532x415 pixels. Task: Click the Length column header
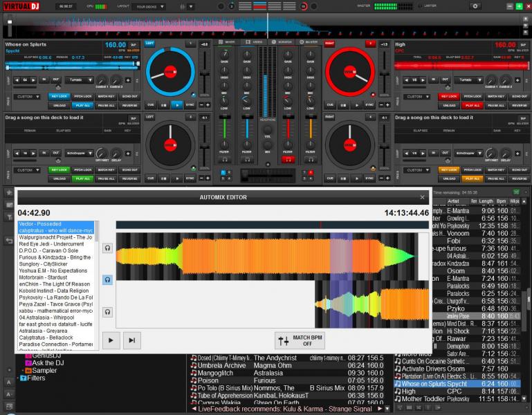tap(486, 201)
